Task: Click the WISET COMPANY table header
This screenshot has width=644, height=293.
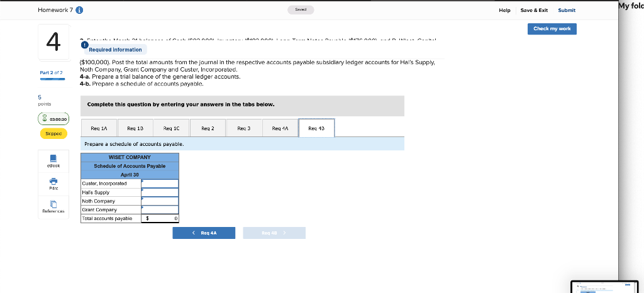Action: tap(130, 158)
